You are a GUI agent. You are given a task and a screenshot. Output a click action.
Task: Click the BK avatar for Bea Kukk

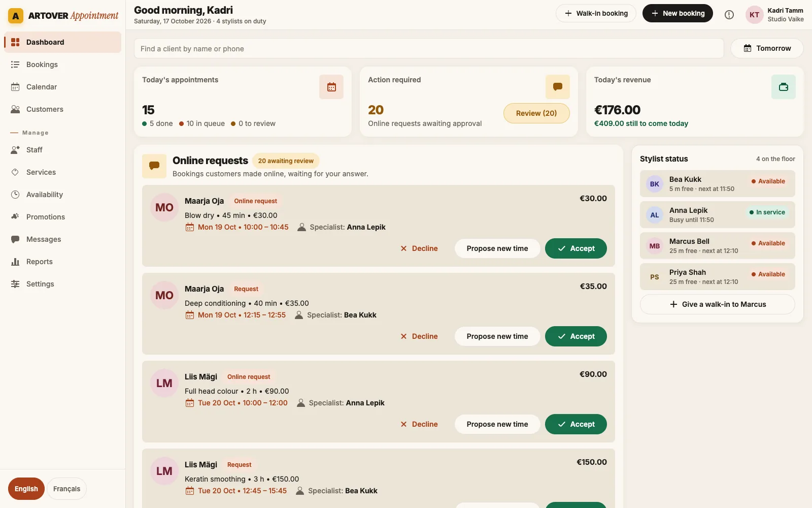pos(655,184)
